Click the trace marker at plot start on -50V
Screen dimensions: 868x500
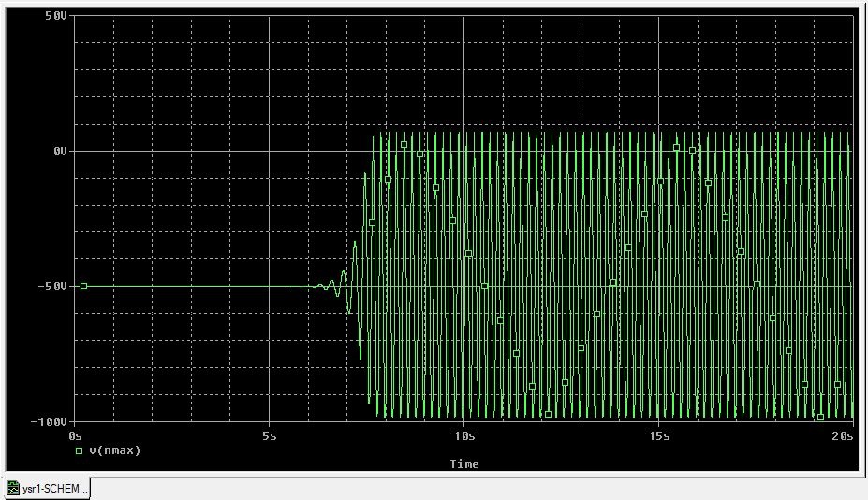pyautogui.click(x=83, y=286)
